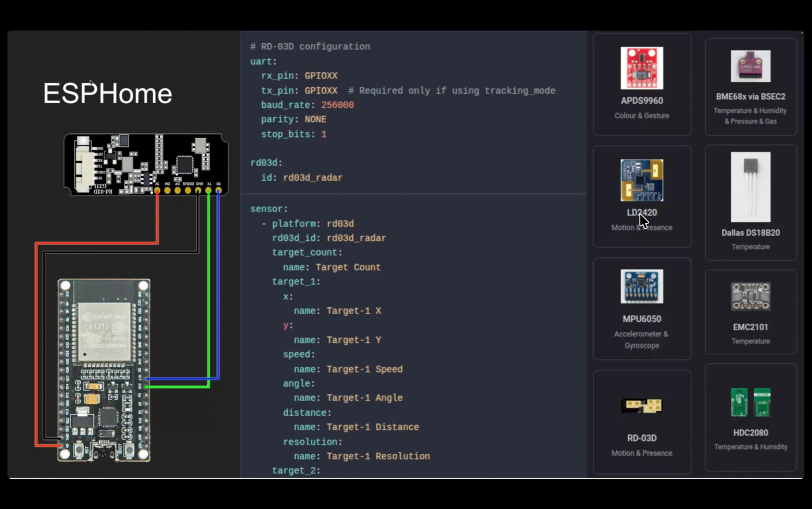Click the HDC2080 green sensor boards image
Screen dimensions: 812x509
(751, 402)
